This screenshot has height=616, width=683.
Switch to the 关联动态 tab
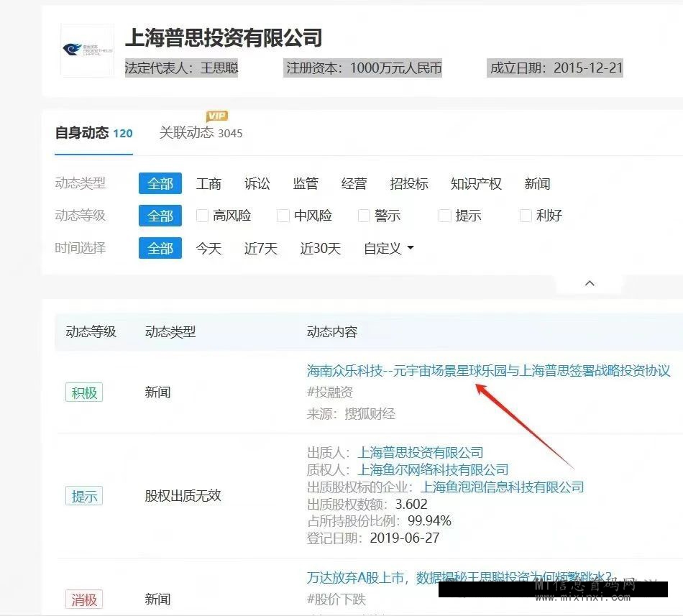(x=200, y=133)
